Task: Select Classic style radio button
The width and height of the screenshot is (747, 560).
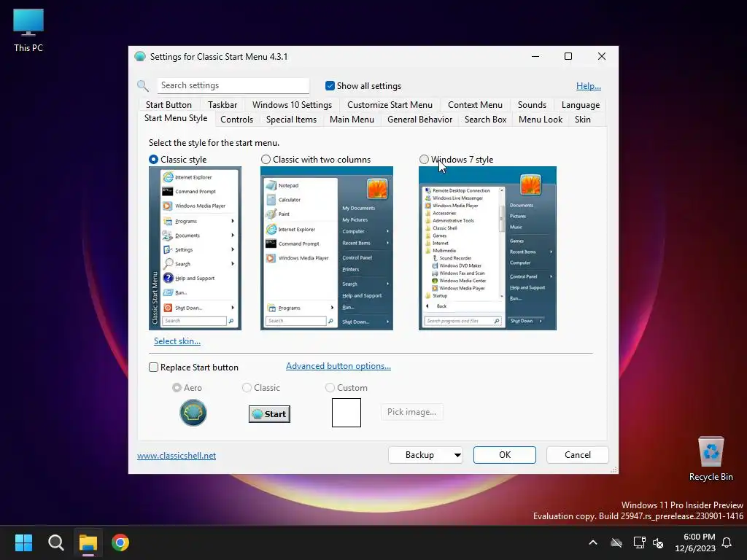Action: [153, 160]
